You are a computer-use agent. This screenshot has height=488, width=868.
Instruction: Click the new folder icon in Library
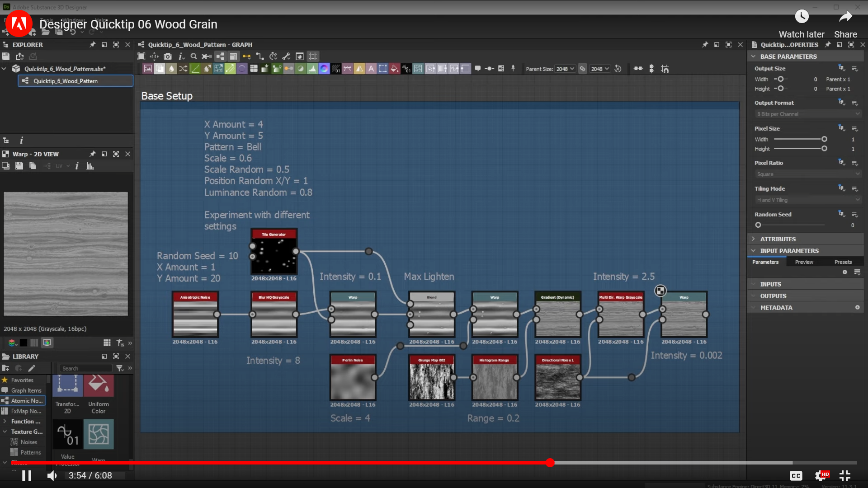5,368
